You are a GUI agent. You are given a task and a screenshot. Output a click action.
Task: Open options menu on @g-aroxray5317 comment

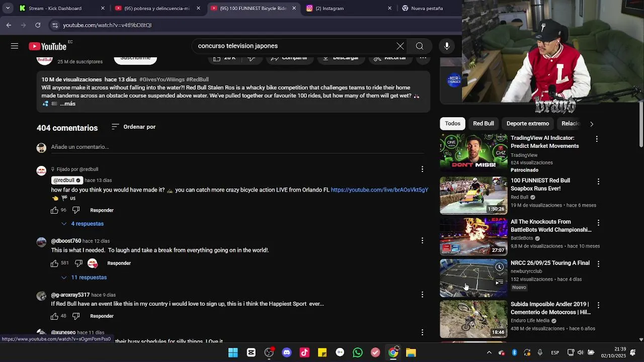tap(422, 295)
